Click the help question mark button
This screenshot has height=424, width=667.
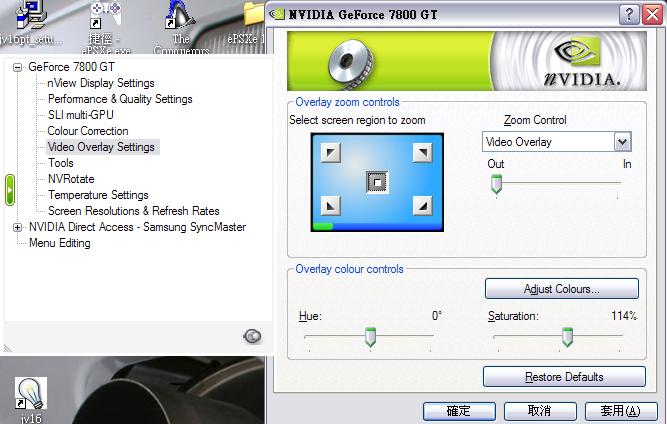coord(629,14)
